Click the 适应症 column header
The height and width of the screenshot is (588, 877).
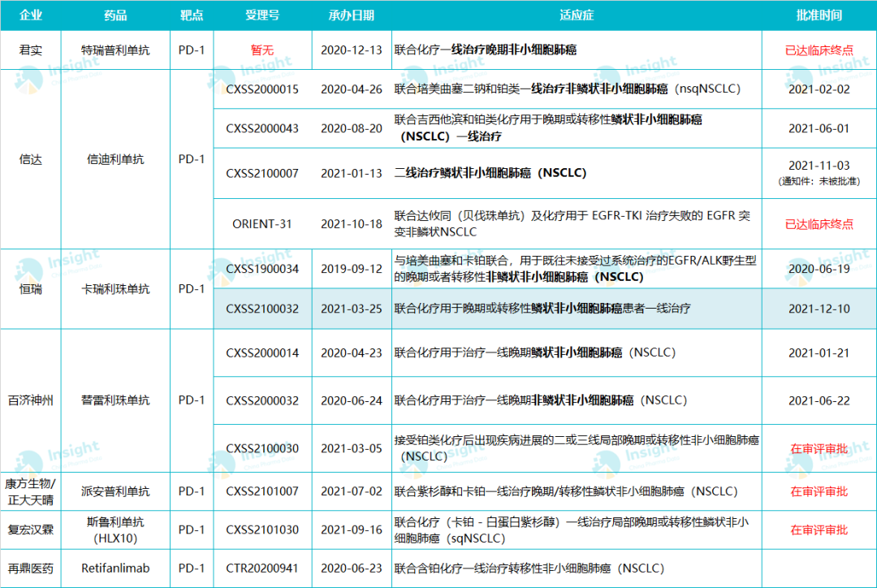(x=576, y=15)
